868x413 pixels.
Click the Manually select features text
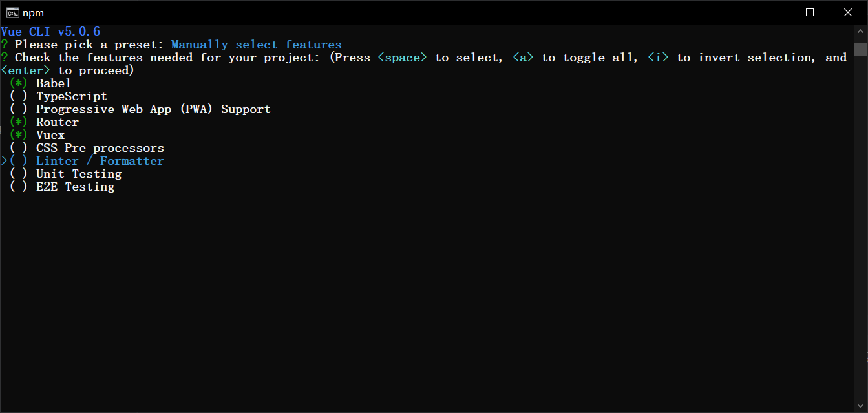[x=256, y=44]
